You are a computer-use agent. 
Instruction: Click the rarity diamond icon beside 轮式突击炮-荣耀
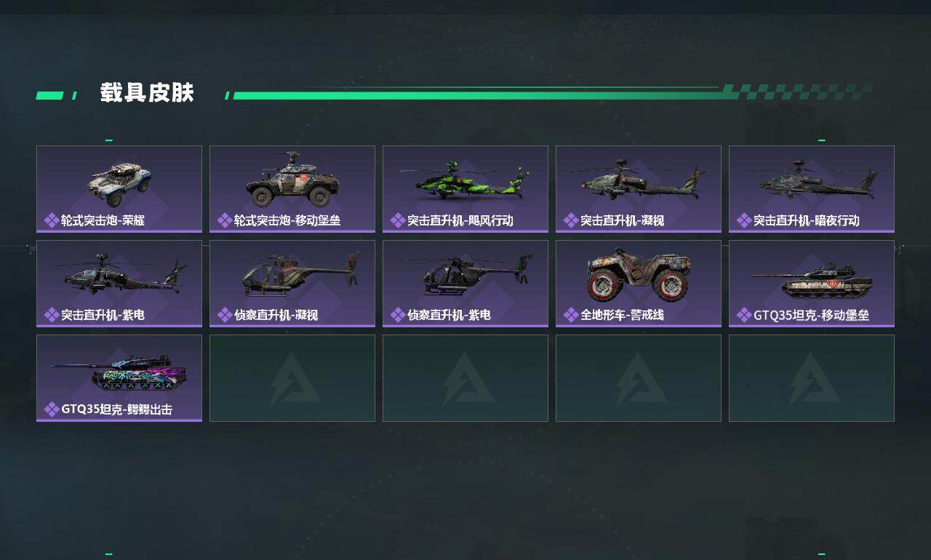coord(52,220)
